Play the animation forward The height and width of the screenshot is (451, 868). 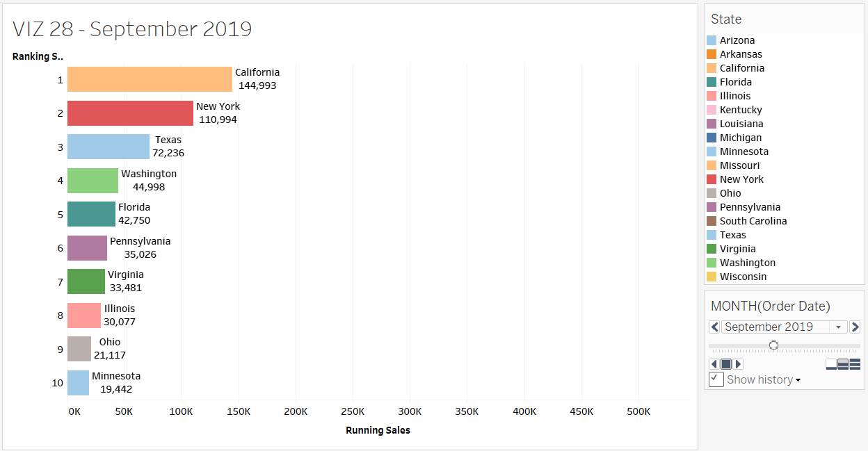739,364
